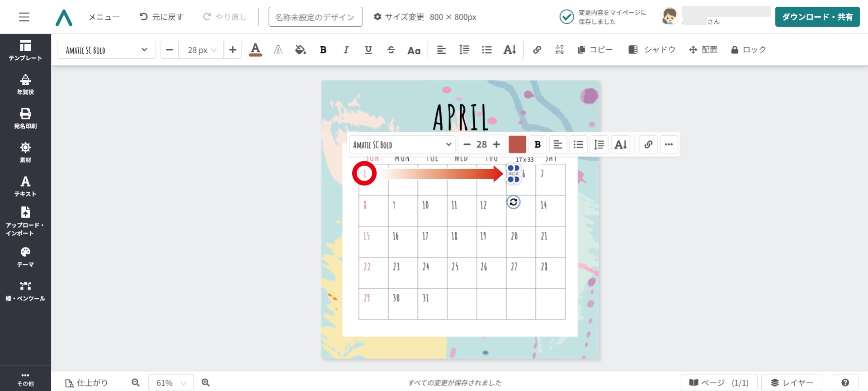Screen dimensions: 868x391
Task: Open the 素材 materials panel
Action: click(25, 152)
